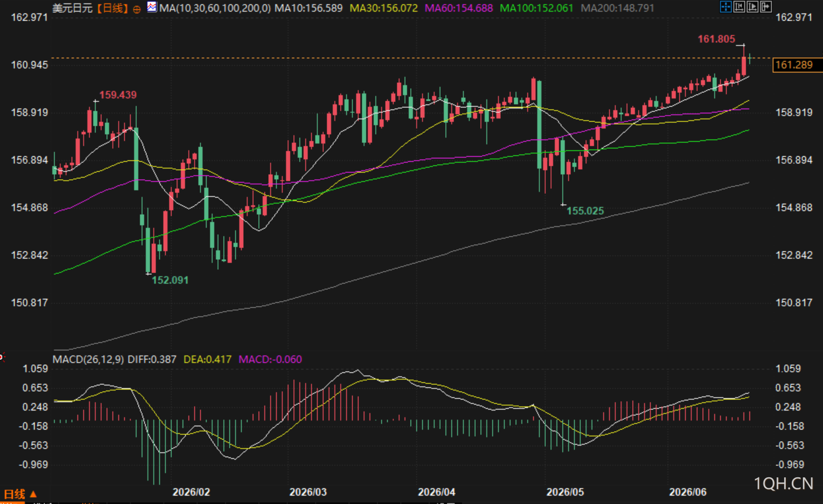Toggle the blue crosshair cursor icon

click(x=726, y=7)
